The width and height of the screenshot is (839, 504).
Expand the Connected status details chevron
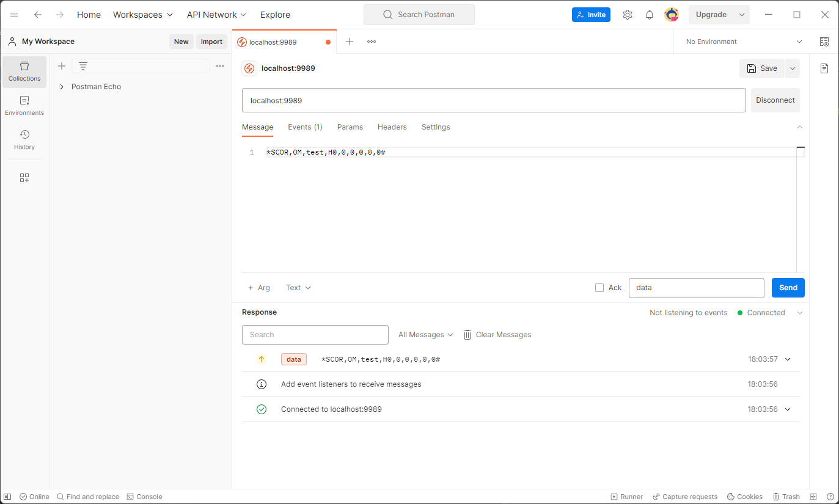(800, 313)
